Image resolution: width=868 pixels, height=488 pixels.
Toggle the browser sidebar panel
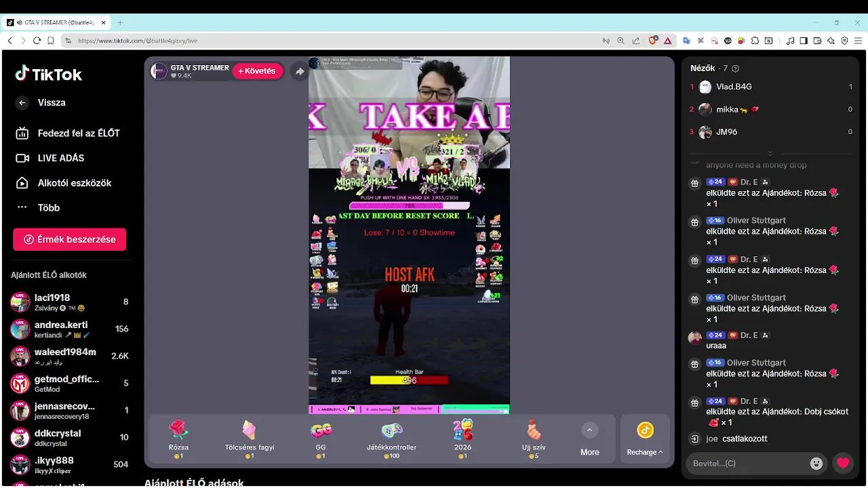[x=804, y=41]
